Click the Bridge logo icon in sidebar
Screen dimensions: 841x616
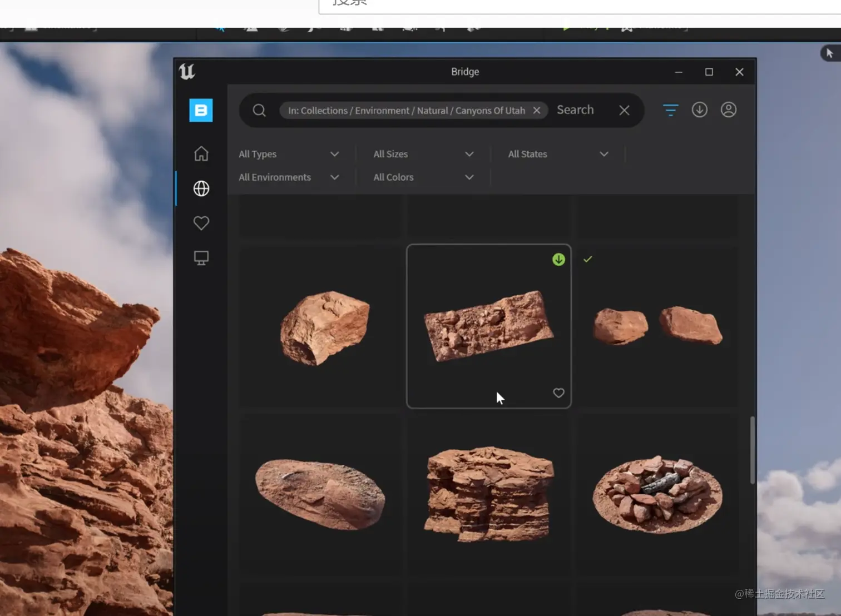click(x=201, y=110)
